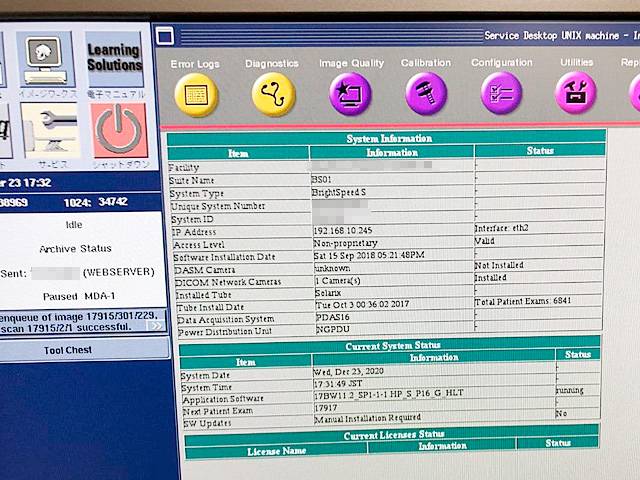Click Total Patient Exams: 6841

coord(523,302)
